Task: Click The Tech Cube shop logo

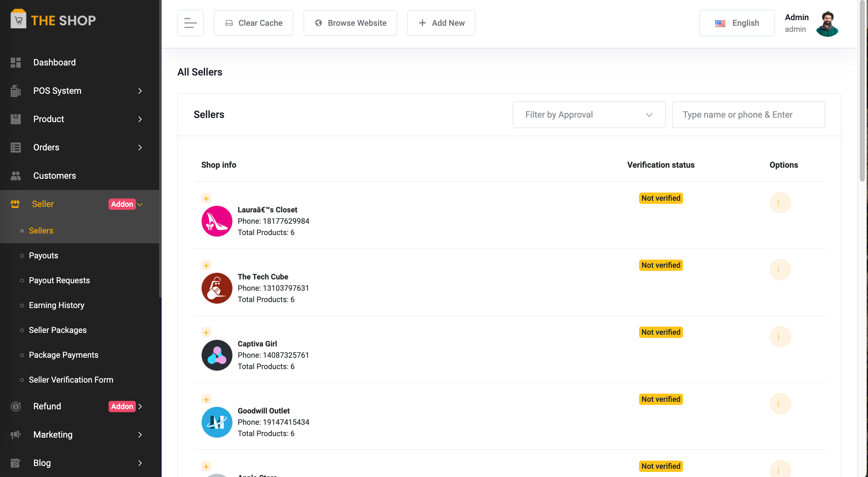Action: click(217, 288)
